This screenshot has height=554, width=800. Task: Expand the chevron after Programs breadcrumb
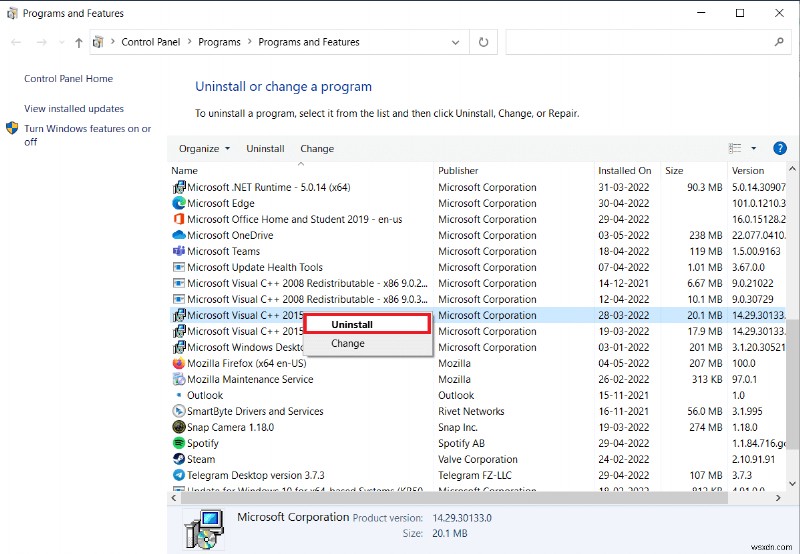tap(249, 42)
